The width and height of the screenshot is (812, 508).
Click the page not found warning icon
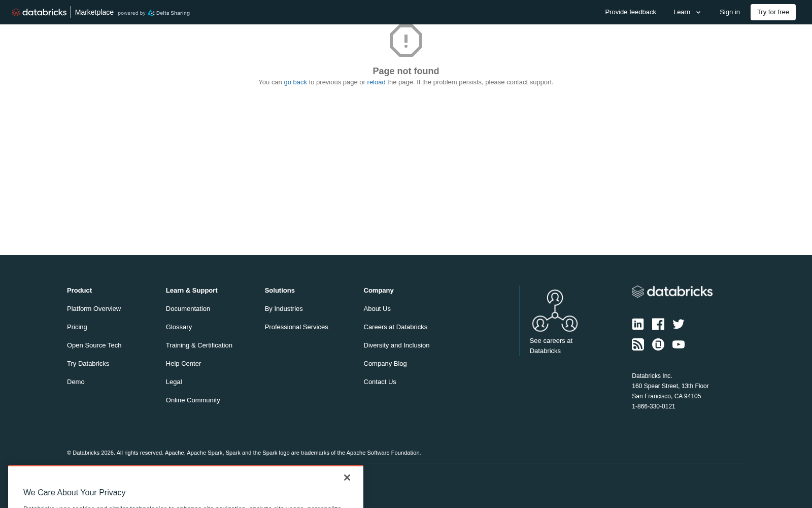[406, 41]
